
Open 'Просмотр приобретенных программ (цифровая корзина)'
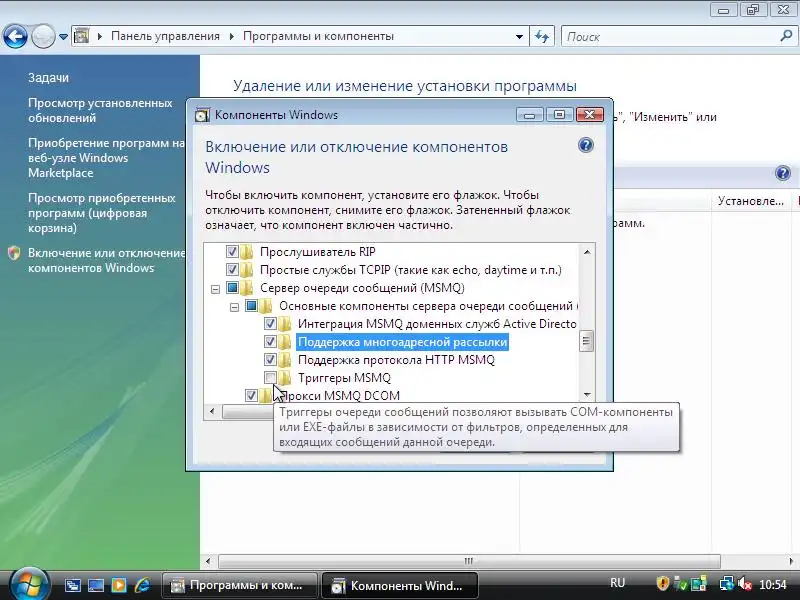pos(102,213)
